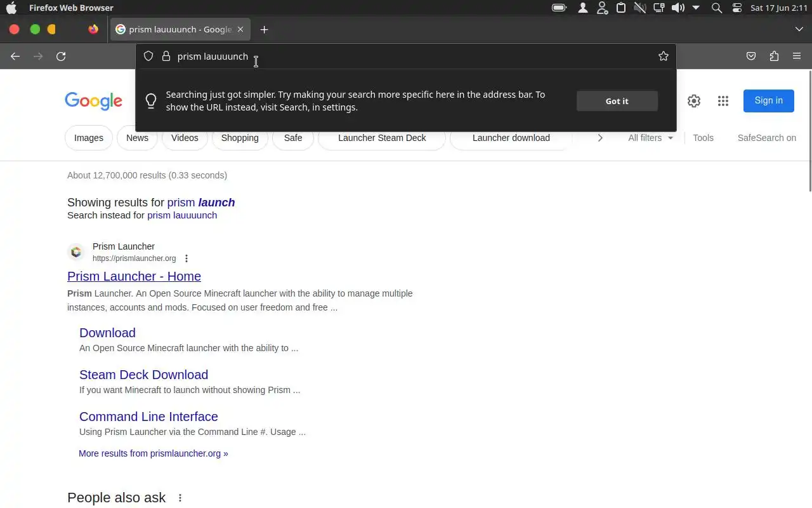Expand the All filters dropdown
The width and height of the screenshot is (812, 508).
[650, 138]
